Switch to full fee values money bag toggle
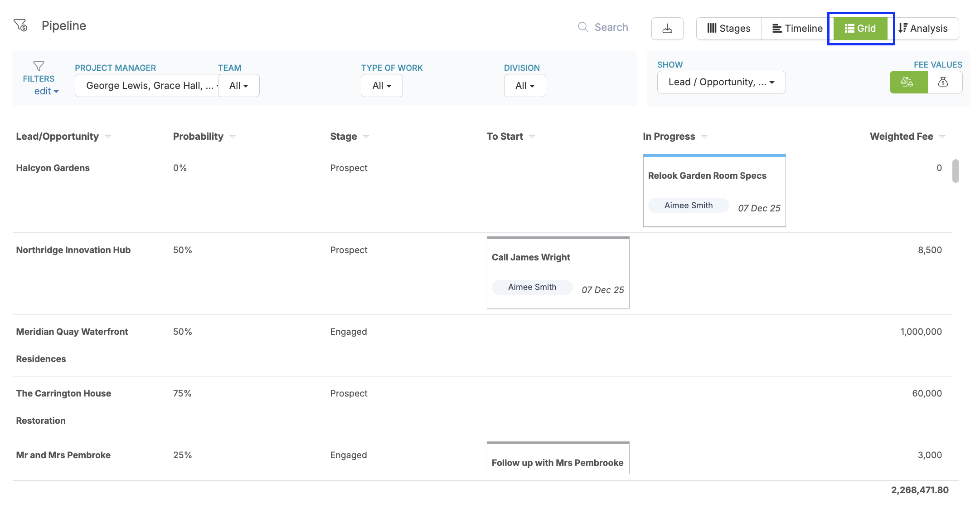The height and width of the screenshot is (519, 980). tap(943, 82)
